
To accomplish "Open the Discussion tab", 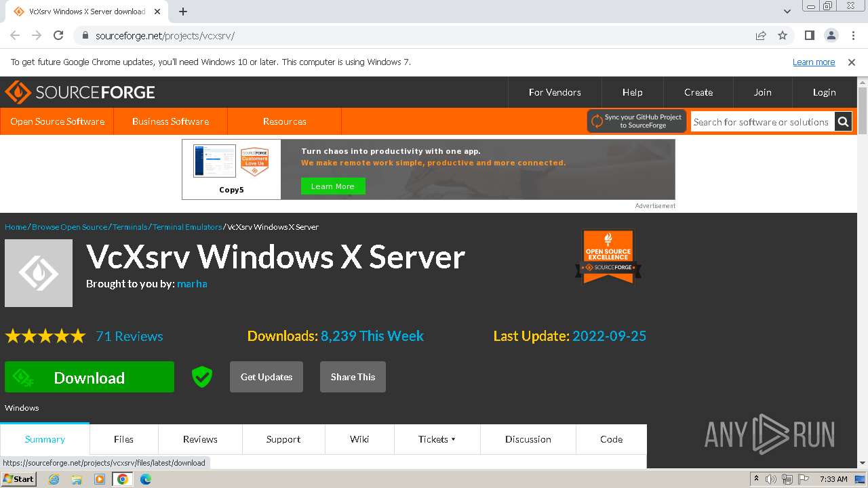I will point(528,439).
